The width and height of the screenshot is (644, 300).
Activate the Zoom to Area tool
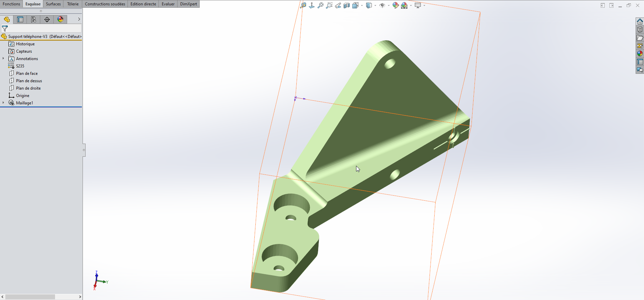329,5
